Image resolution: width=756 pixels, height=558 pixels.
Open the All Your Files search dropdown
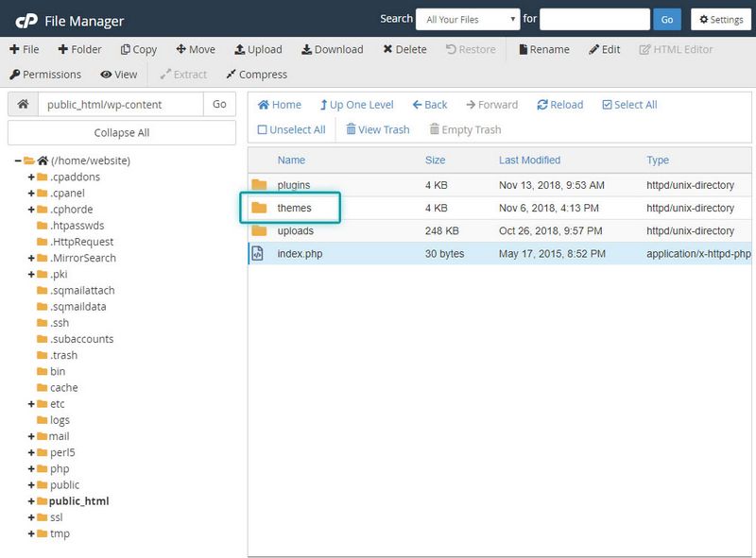[x=468, y=19]
